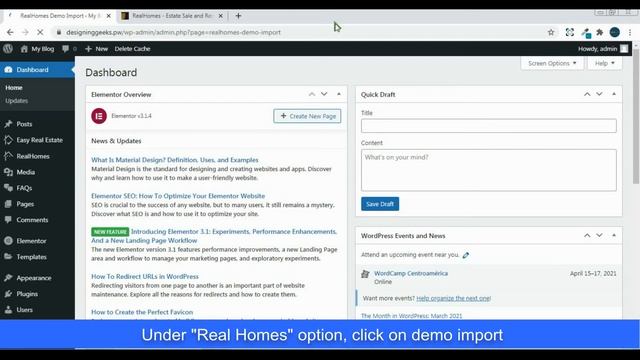Click the Create New Page button

point(307,116)
